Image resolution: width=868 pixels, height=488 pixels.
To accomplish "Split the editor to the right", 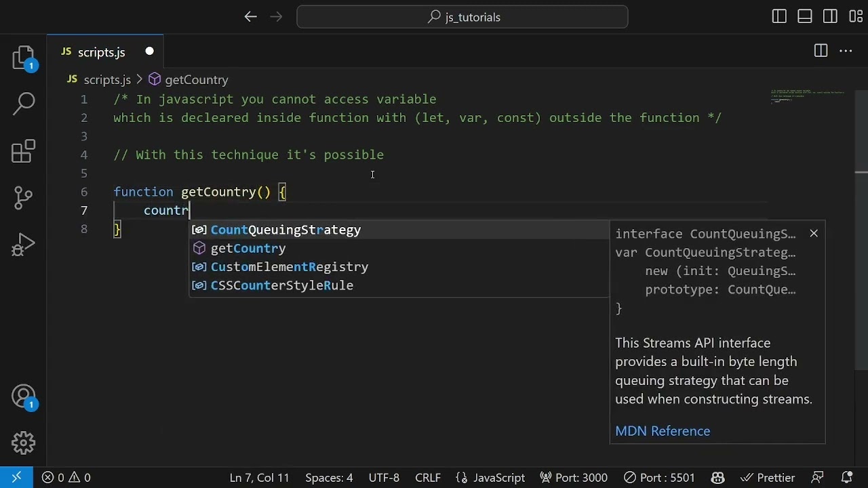I will 821,52.
